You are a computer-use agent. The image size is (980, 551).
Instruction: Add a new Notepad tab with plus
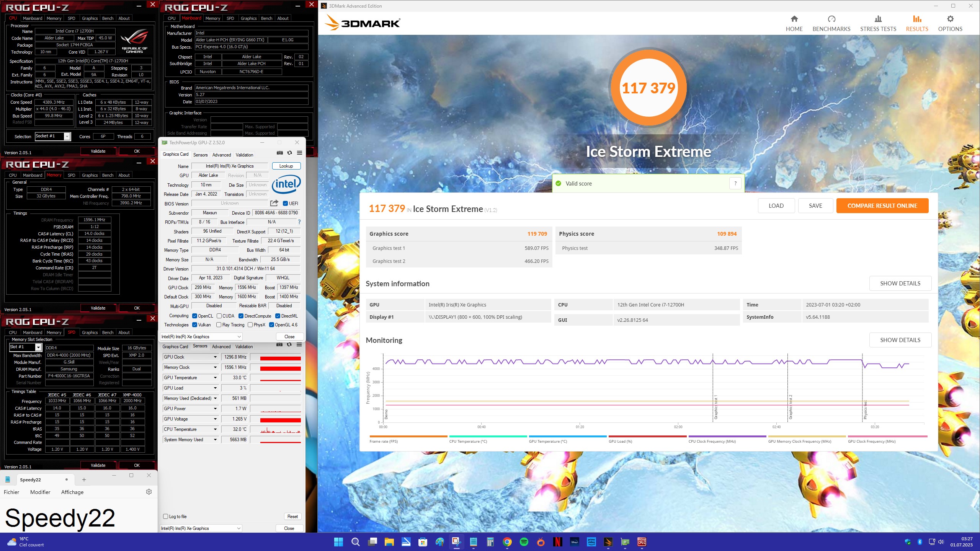coord(84,479)
